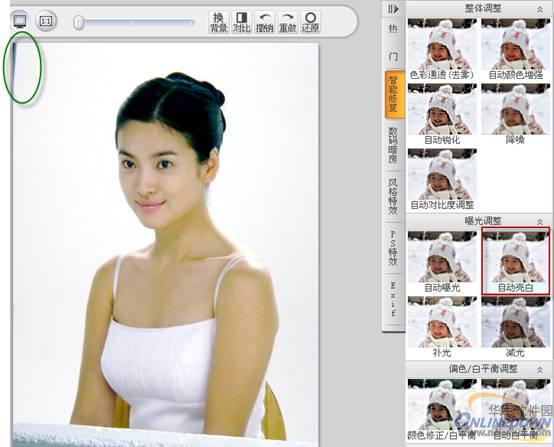The image size is (554, 447).
Task: Undo with the 撤销 icon
Action: tap(265, 22)
